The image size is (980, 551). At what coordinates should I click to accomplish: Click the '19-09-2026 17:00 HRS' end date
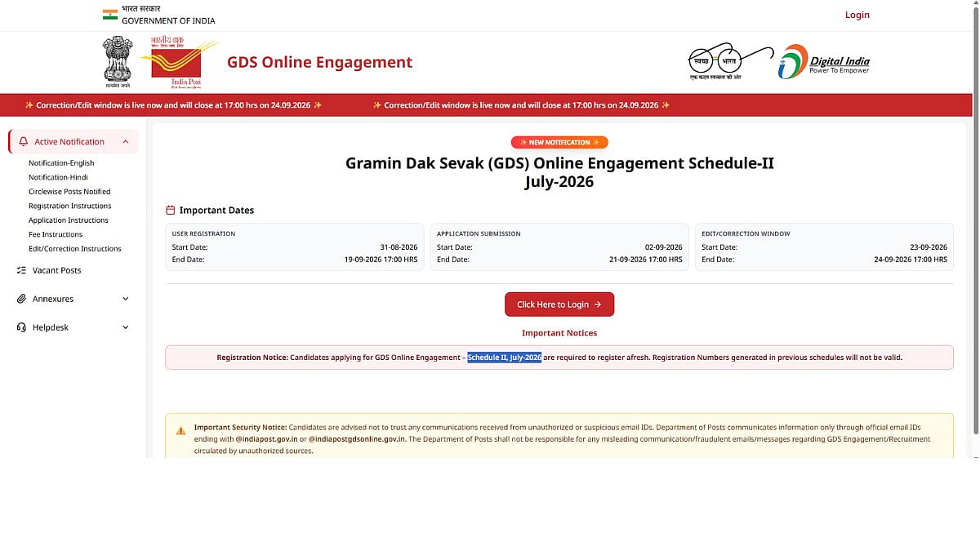pyautogui.click(x=381, y=260)
